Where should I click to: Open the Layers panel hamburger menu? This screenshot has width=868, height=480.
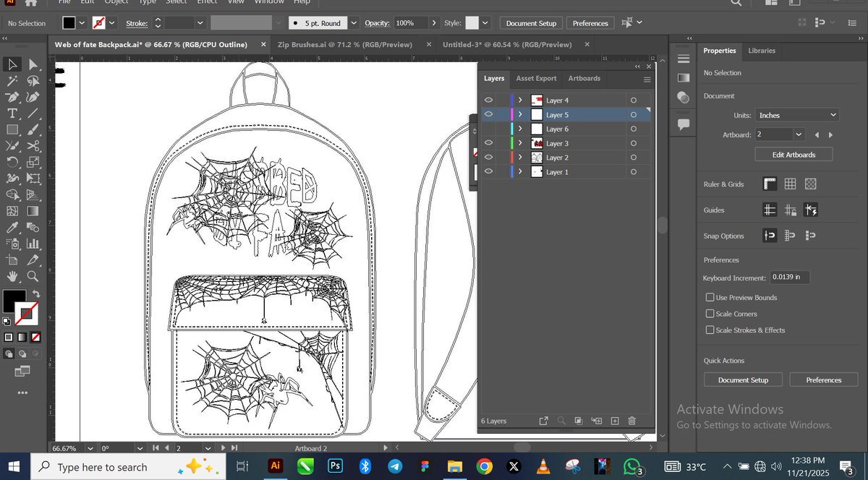pos(647,79)
